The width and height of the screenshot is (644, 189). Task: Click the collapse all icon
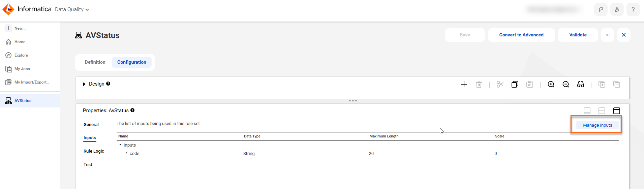[x=616, y=84]
